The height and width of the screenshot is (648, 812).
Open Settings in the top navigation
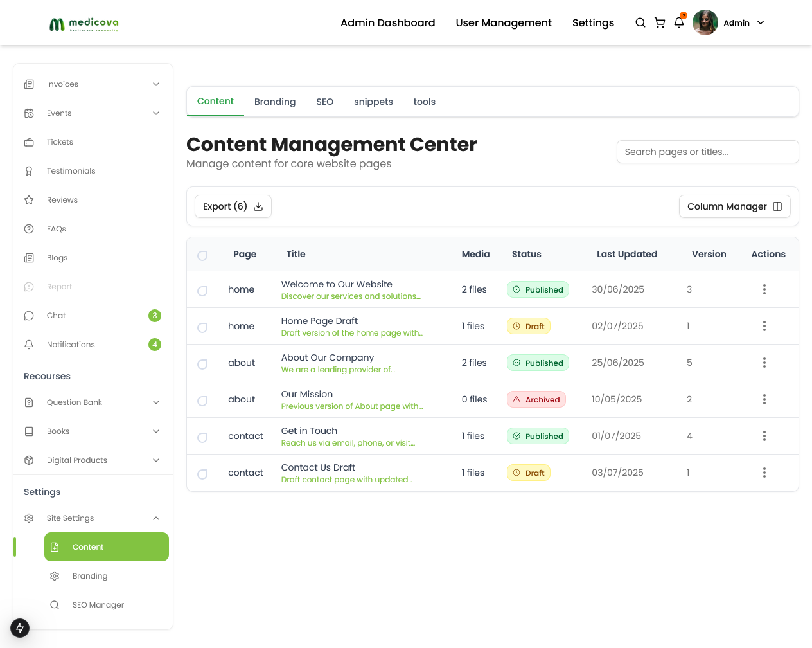pyautogui.click(x=593, y=22)
